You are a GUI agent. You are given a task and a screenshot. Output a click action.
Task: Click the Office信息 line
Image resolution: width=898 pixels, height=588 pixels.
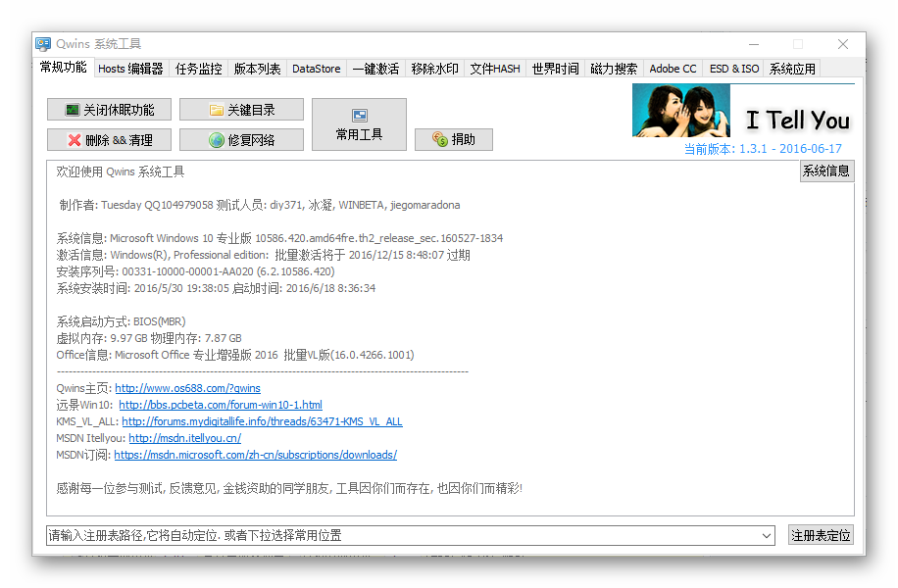(235, 355)
